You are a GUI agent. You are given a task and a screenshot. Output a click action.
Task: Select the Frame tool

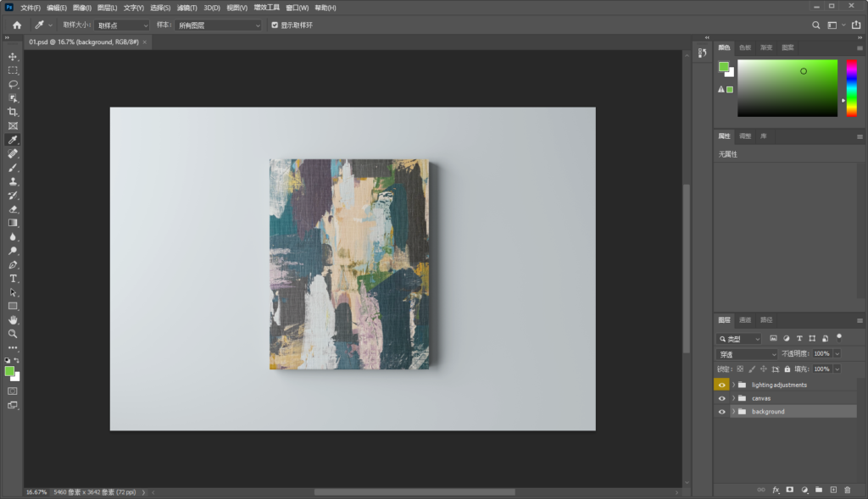pos(13,126)
